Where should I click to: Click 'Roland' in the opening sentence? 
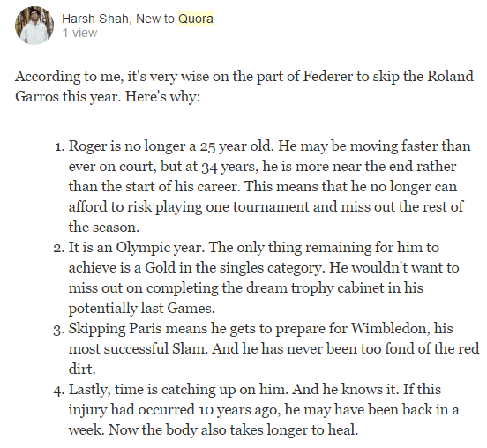450,77
